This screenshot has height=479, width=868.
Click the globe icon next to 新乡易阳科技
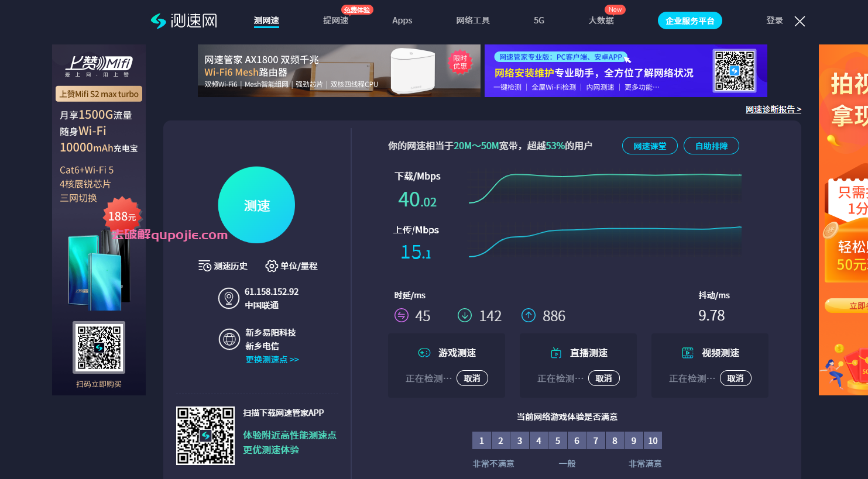click(229, 339)
